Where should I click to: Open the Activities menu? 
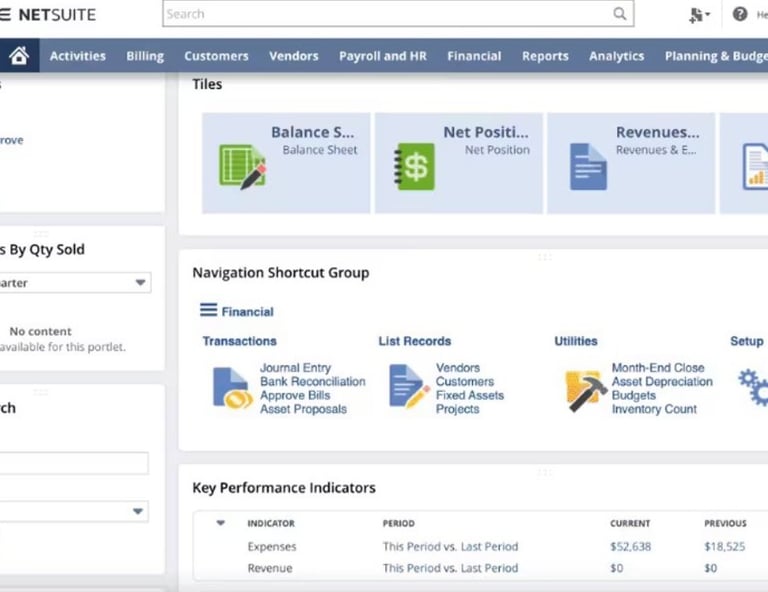click(x=77, y=56)
